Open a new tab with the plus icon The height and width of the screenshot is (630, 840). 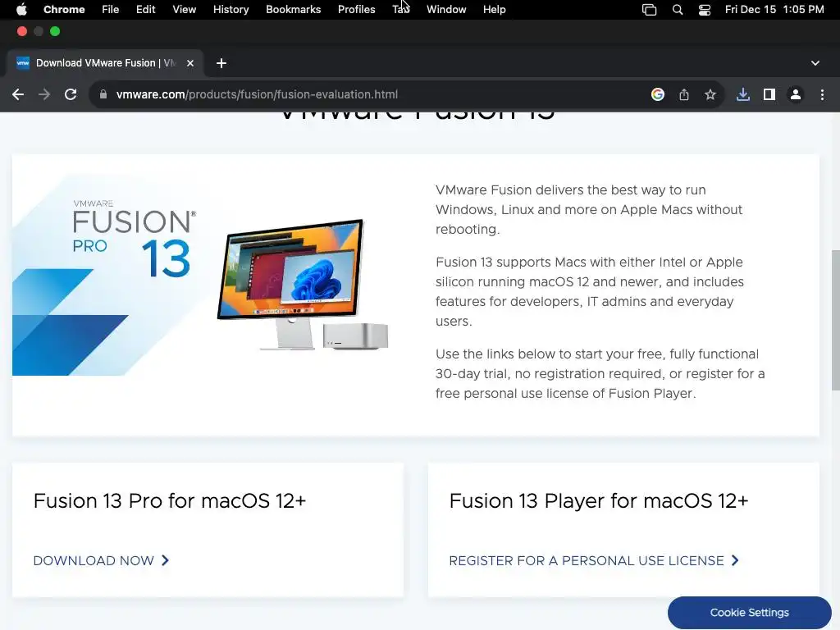coord(221,63)
